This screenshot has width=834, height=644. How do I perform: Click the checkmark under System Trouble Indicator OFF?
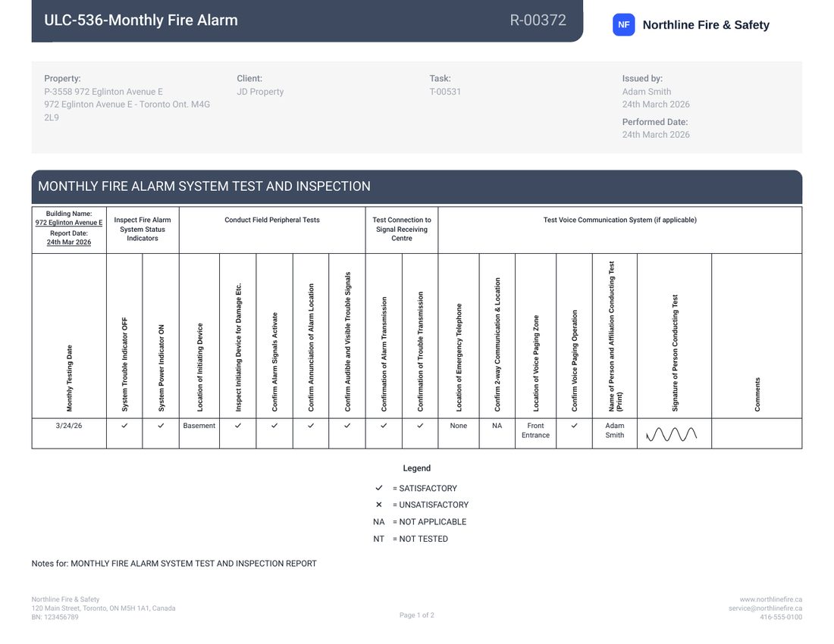(124, 426)
